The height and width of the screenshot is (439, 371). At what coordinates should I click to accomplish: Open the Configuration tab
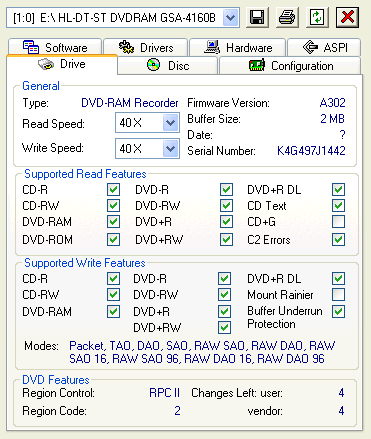290,65
